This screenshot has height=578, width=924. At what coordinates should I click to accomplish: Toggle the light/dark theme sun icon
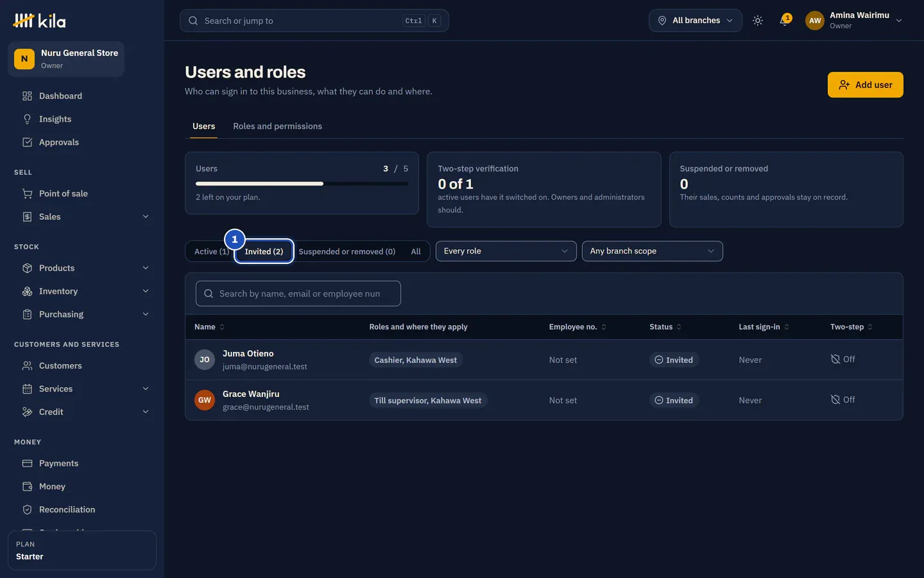coord(758,21)
